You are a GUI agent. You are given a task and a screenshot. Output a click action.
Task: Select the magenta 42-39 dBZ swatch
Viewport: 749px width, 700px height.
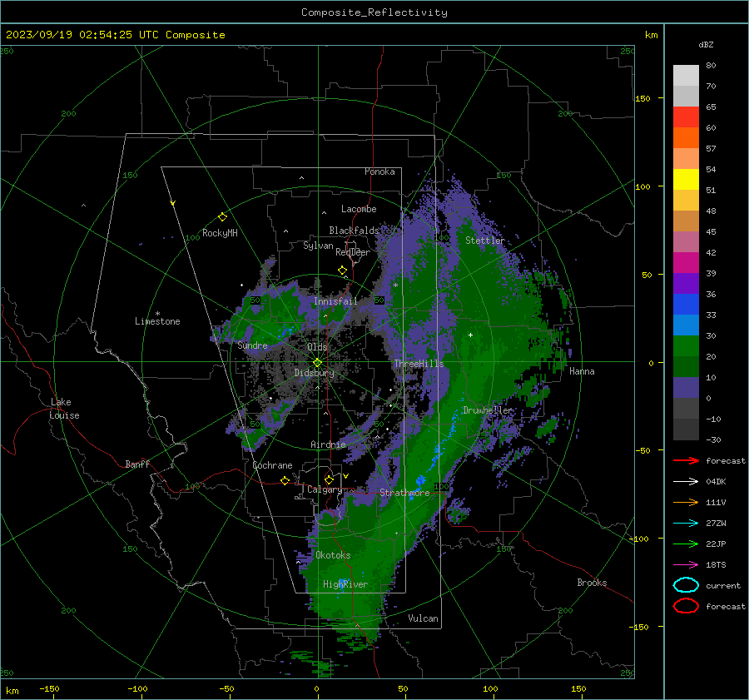686,263
